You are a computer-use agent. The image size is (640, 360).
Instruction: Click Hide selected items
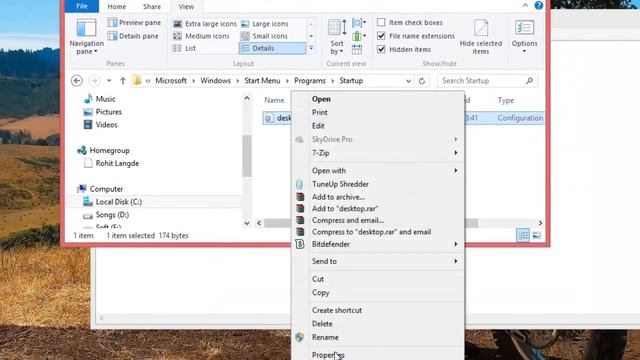click(x=481, y=37)
